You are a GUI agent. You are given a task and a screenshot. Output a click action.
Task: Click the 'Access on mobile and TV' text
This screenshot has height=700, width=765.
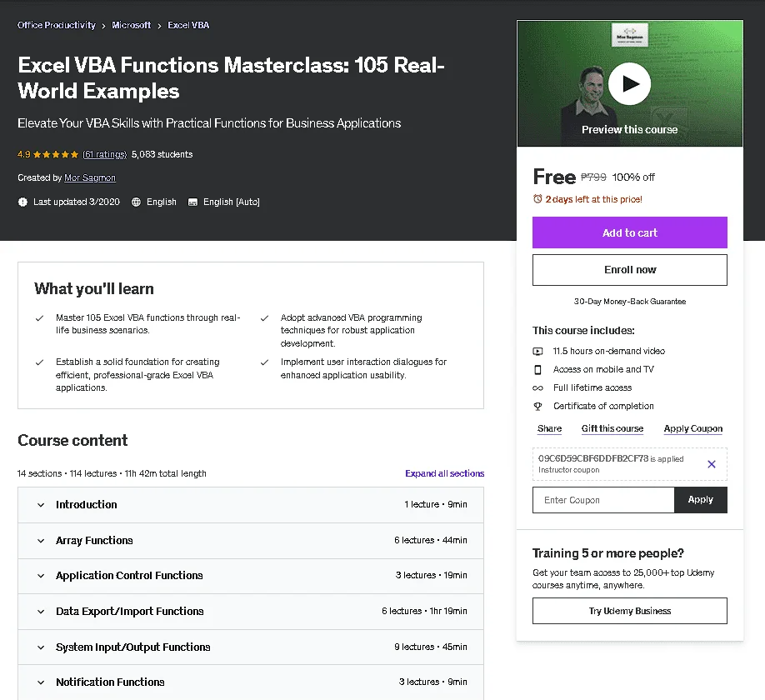603,370
